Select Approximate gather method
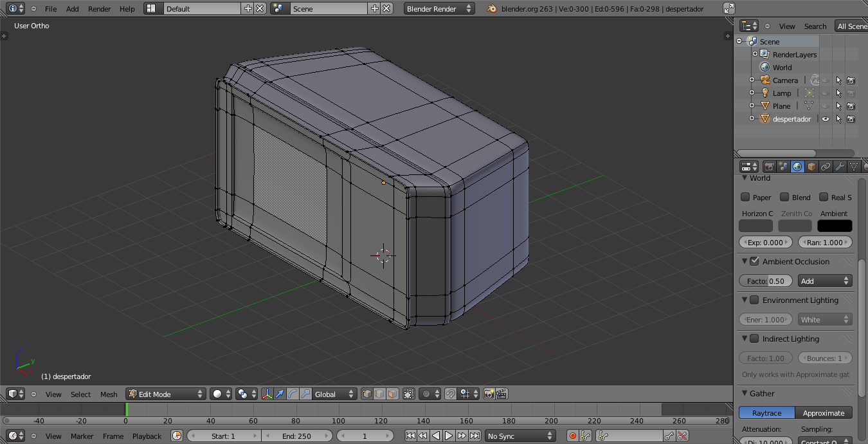The height and width of the screenshot is (444, 868). pos(824,412)
